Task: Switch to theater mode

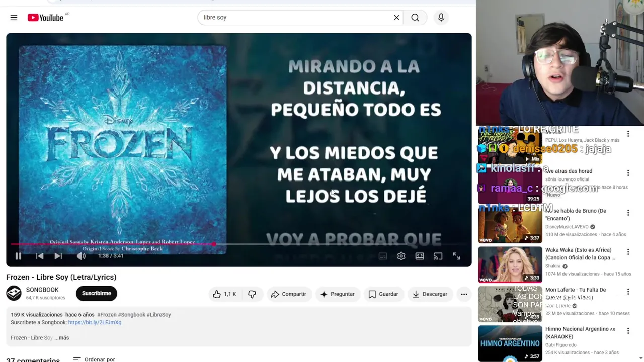Action: 420,256
